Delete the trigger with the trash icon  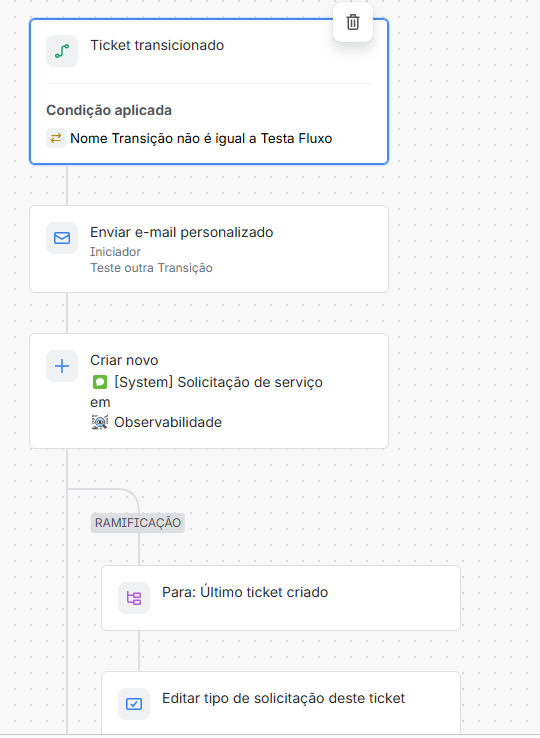[353, 22]
